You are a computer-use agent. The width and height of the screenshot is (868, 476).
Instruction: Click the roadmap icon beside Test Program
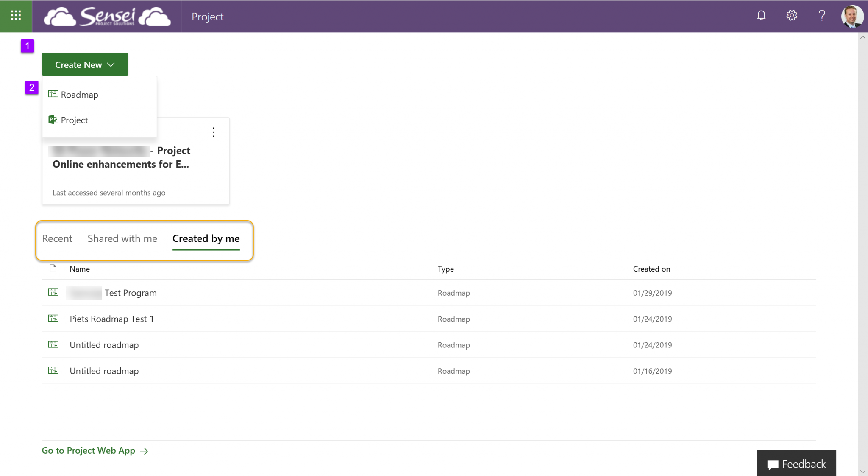53,292
